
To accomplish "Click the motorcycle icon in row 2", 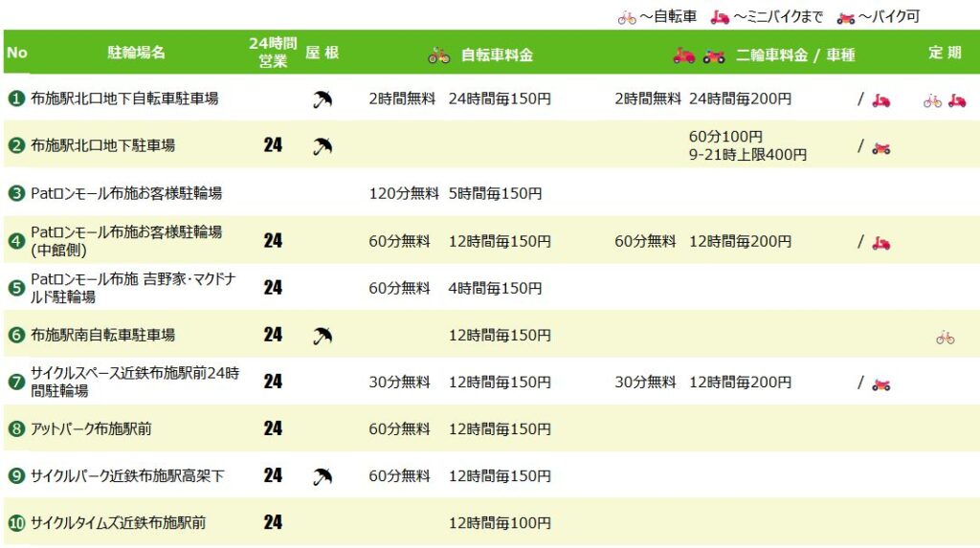I will pyautogui.click(x=881, y=149).
